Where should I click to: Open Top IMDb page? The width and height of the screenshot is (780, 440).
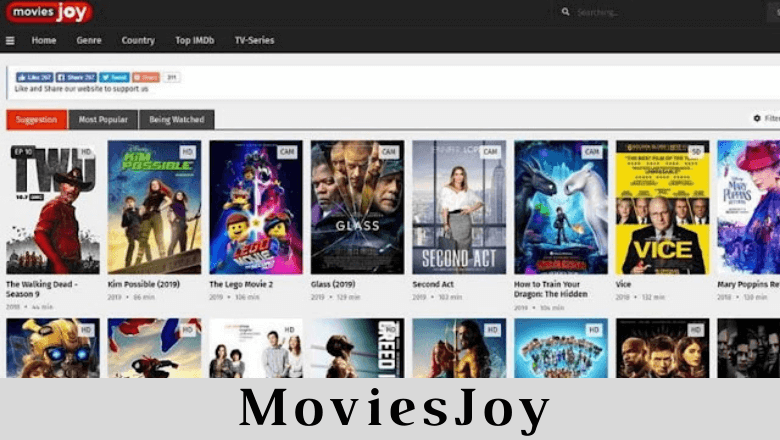[x=195, y=40]
